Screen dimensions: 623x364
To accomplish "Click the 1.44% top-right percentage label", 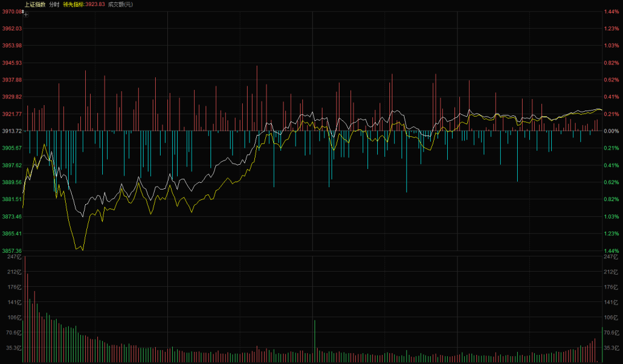I will 611,12.
